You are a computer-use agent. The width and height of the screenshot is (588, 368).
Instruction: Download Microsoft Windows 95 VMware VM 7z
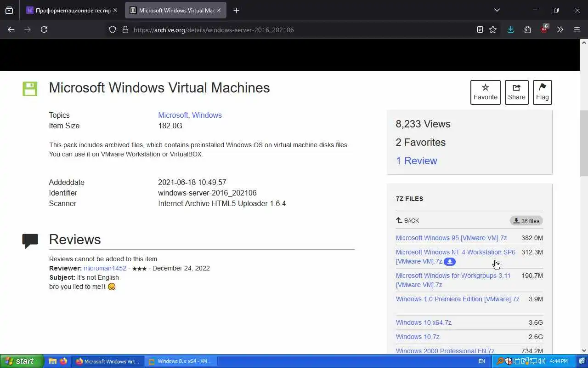pyautogui.click(x=451, y=238)
